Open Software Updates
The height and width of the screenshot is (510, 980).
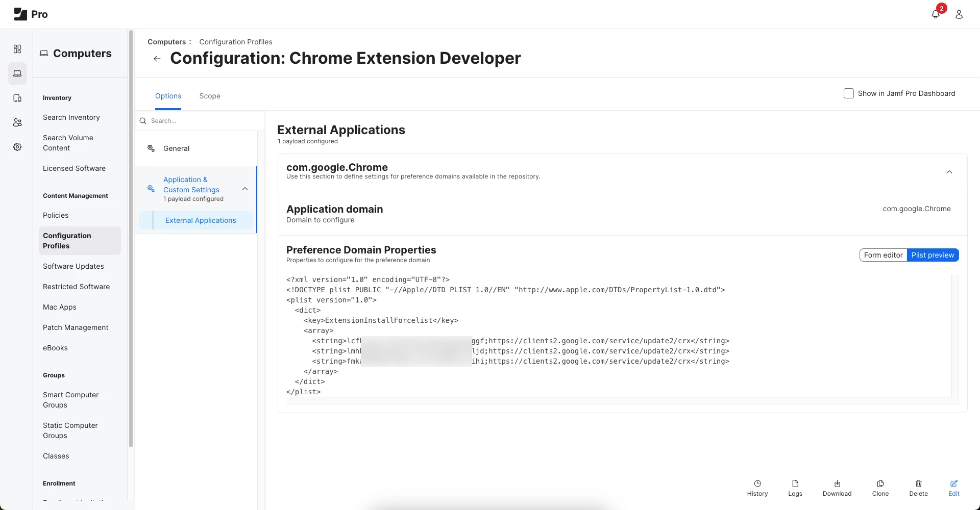coord(73,266)
